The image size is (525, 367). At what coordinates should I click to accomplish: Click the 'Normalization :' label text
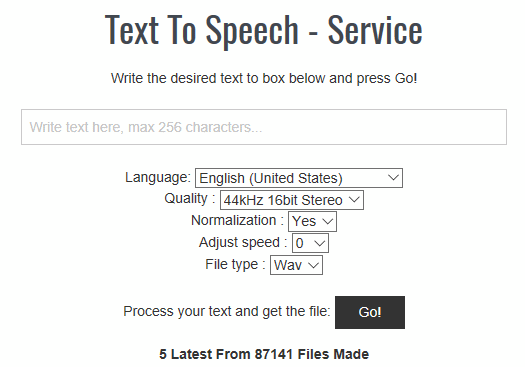click(x=237, y=220)
